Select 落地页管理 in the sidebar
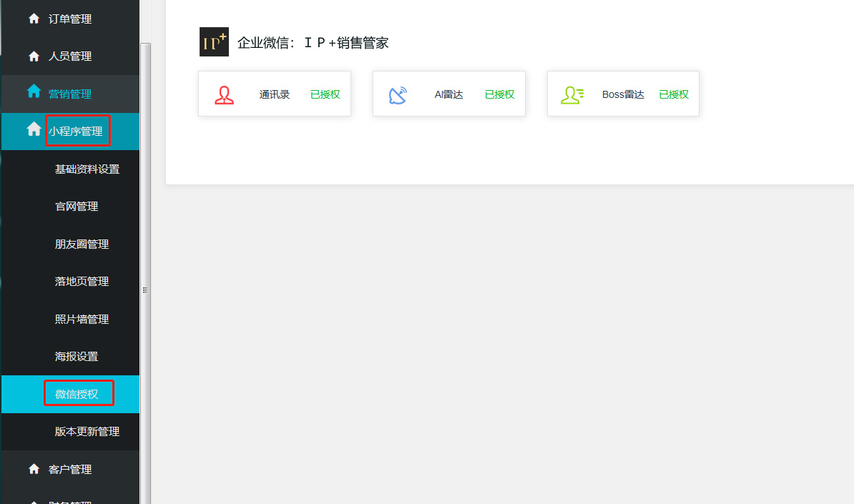Image resolution: width=854 pixels, height=504 pixels. 82,282
